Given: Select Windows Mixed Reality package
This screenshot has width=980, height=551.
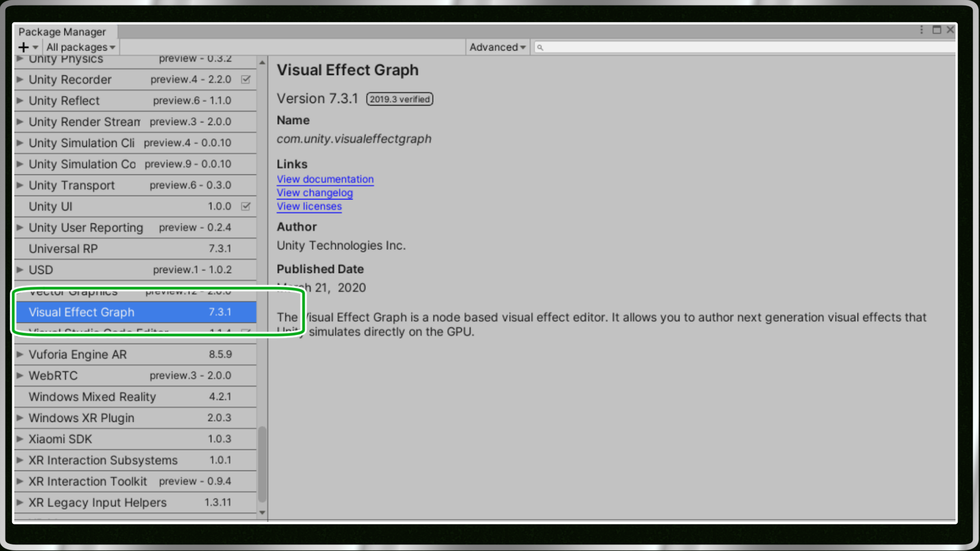Looking at the screenshot, I should click(x=135, y=397).
